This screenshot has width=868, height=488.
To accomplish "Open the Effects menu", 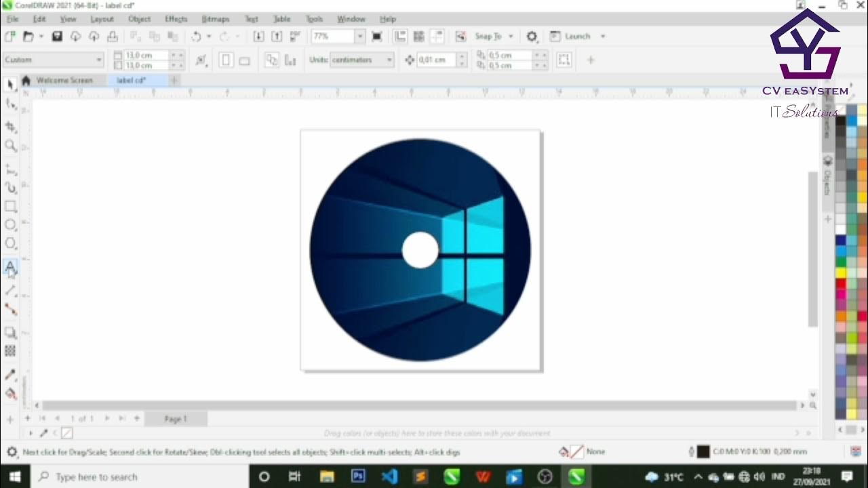I will 176,19.
